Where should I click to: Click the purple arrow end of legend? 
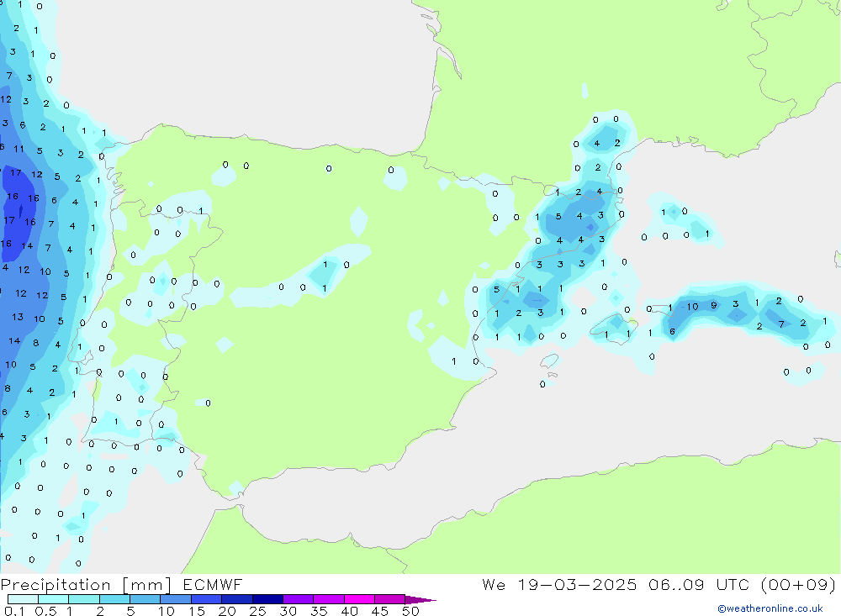[420, 600]
